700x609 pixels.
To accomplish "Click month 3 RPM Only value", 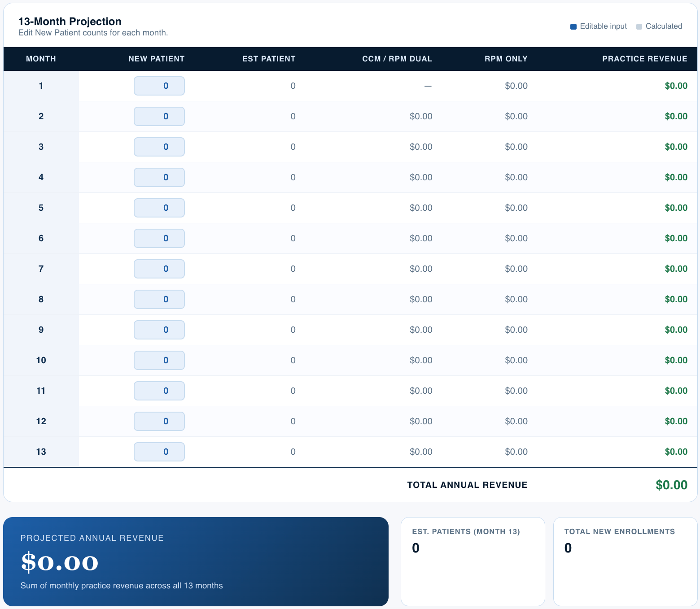I will tap(516, 147).
